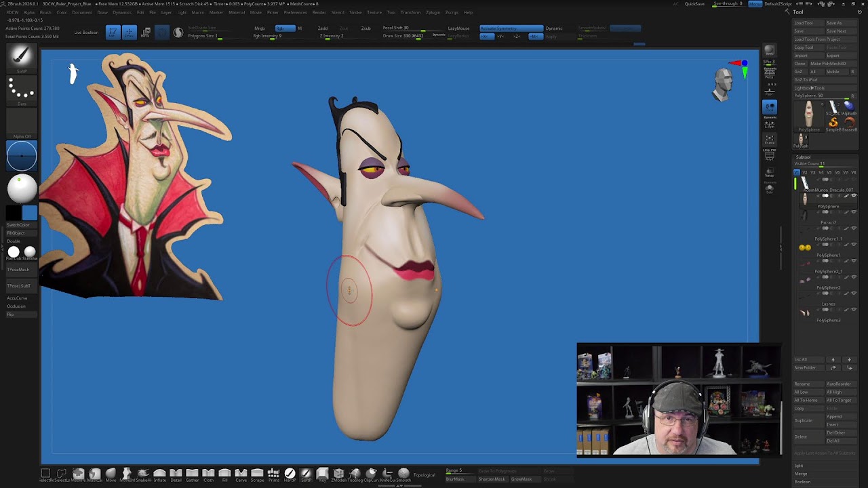Open the Brush menu
The height and width of the screenshot is (488, 868).
pyautogui.click(x=45, y=12)
